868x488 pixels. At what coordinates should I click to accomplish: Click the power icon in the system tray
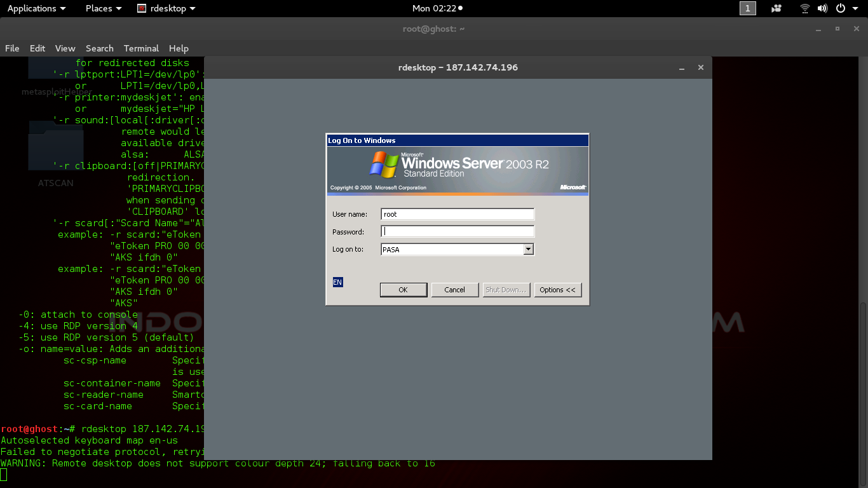point(840,8)
